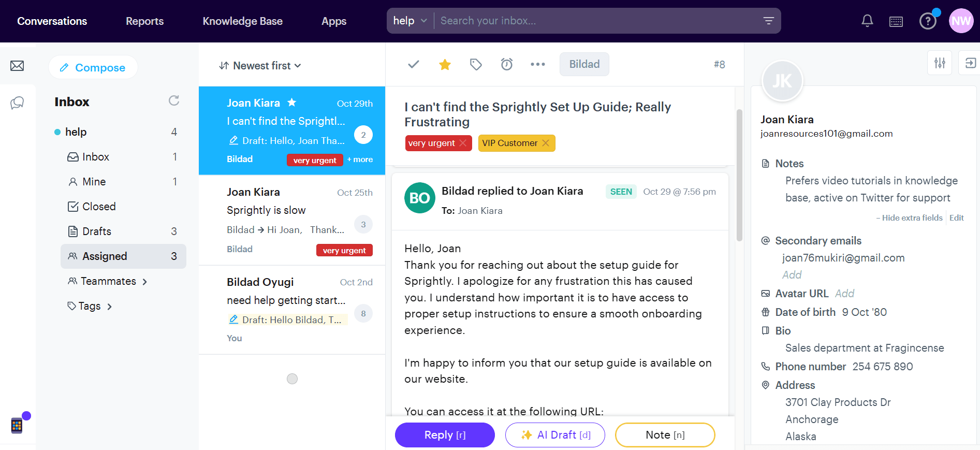Open the keyboard shortcuts icon
The image size is (980, 450).
click(896, 21)
